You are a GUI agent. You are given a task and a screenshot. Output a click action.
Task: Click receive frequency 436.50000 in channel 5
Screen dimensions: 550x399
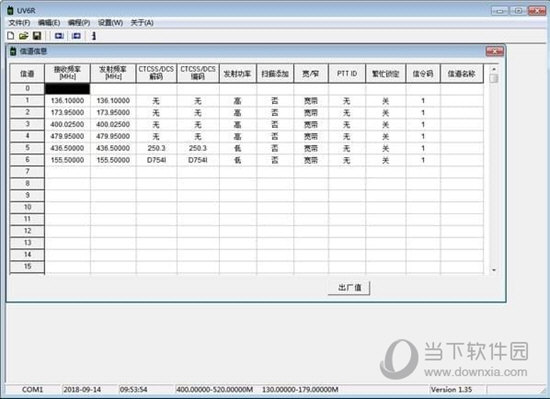point(67,148)
